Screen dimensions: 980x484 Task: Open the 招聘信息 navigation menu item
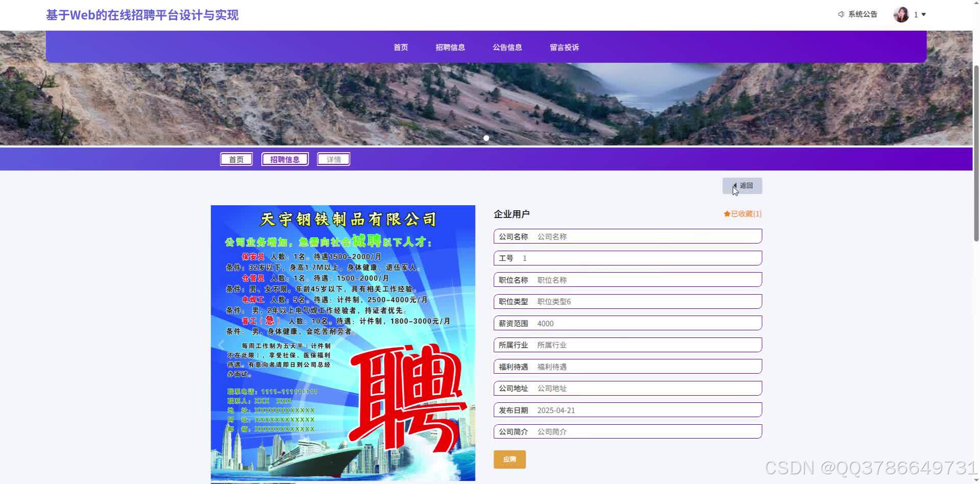coord(450,47)
